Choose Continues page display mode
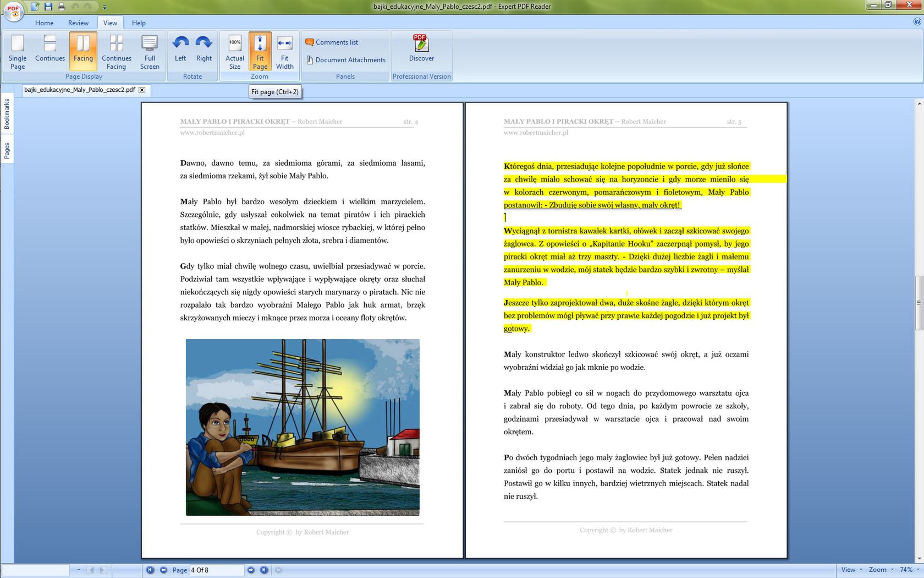 tap(50, 52)
